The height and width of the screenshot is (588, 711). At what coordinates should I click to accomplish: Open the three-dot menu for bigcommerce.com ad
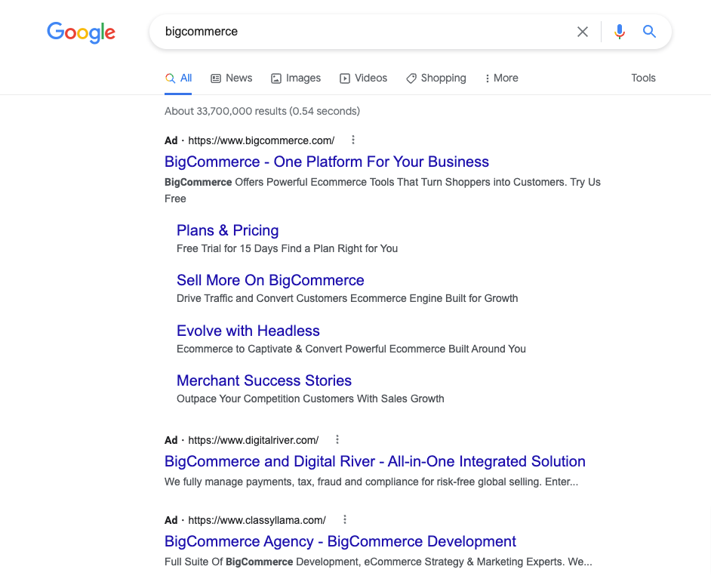click(x=353, y=140)
